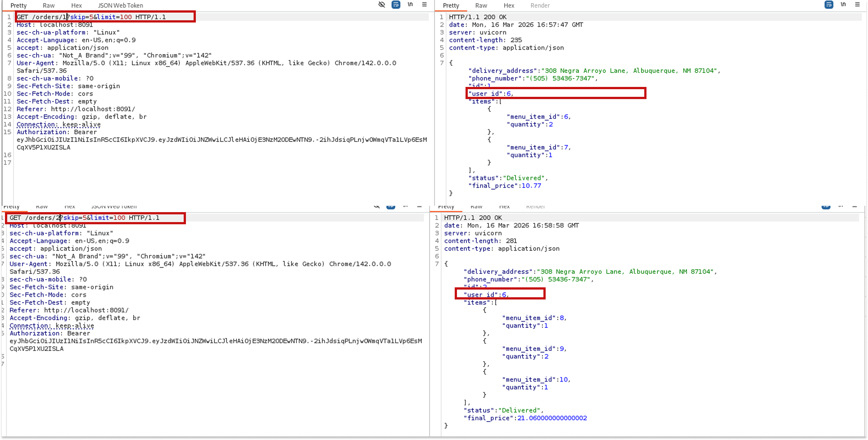Image resolution: width=868 pixels, height=440 pixels.
Task: Toggle \n non-printable characters in top request panel
Action: pos(410,5)
